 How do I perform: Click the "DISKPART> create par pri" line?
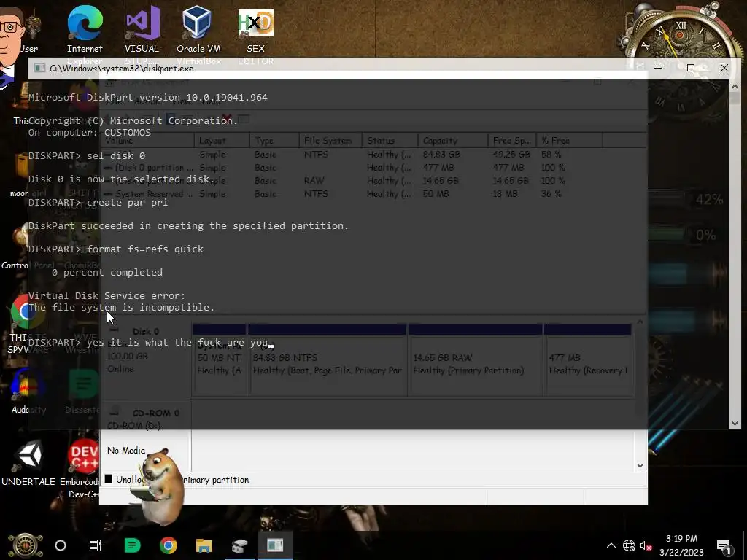click(x=98, y=203)
